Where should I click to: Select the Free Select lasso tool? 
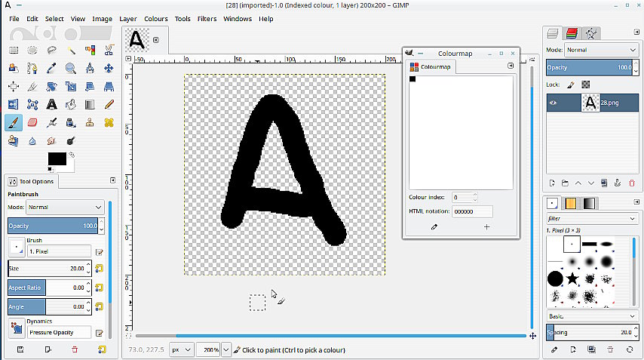(x=51, y=50)
